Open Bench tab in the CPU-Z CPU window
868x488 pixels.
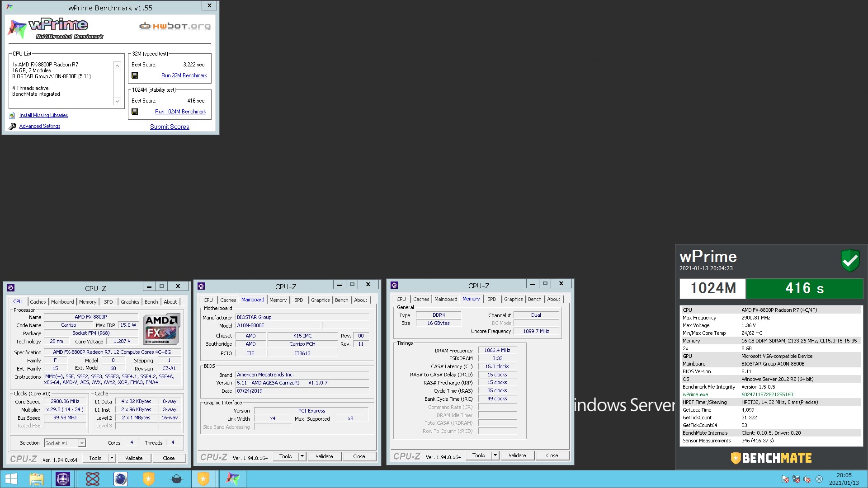click(x=151, y=302)
